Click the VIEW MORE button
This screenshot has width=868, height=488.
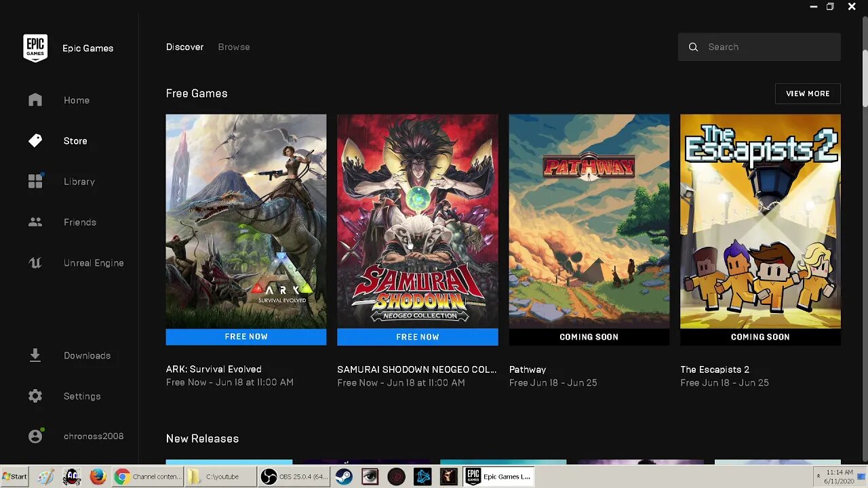[808, 94]
